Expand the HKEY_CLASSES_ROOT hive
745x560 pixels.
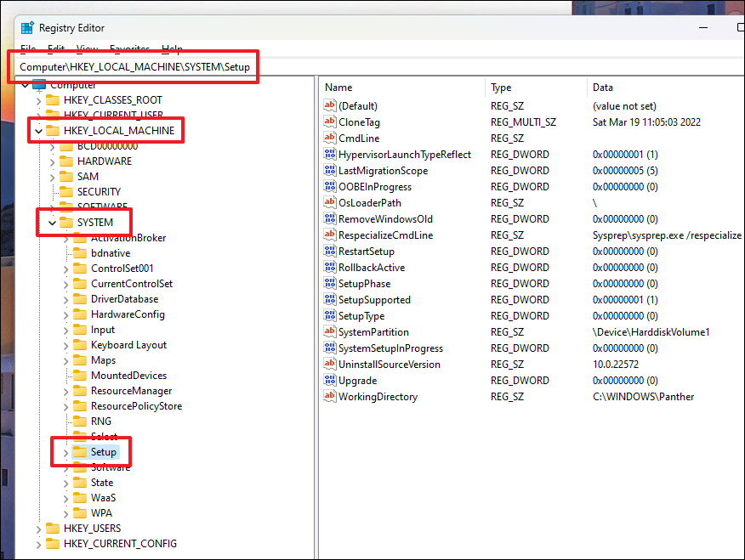coord(38,101)
